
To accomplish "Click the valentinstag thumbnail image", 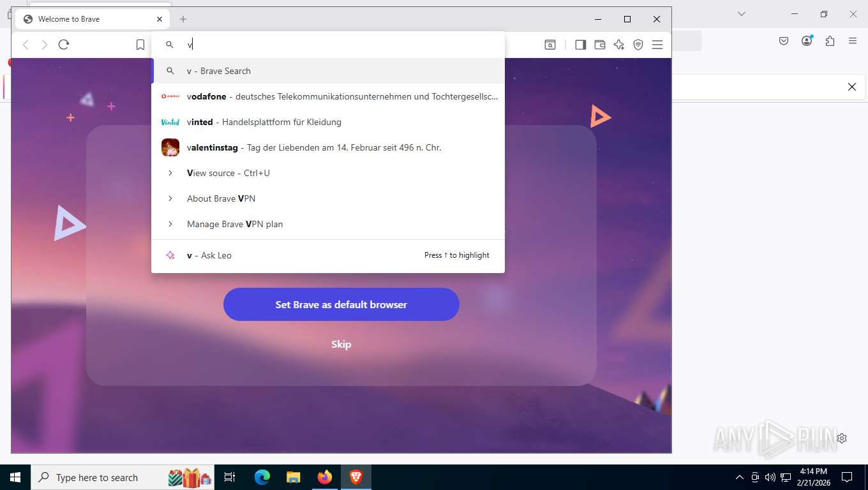I will coord(170,147).
